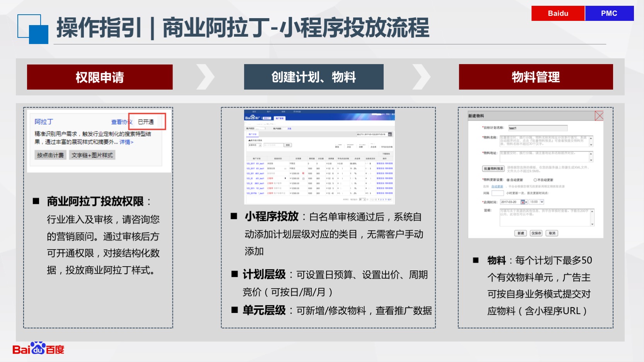The width and height of the screenshot is (644, 362).
Task: Click the 按点击计费 tag
Action: 50,155
